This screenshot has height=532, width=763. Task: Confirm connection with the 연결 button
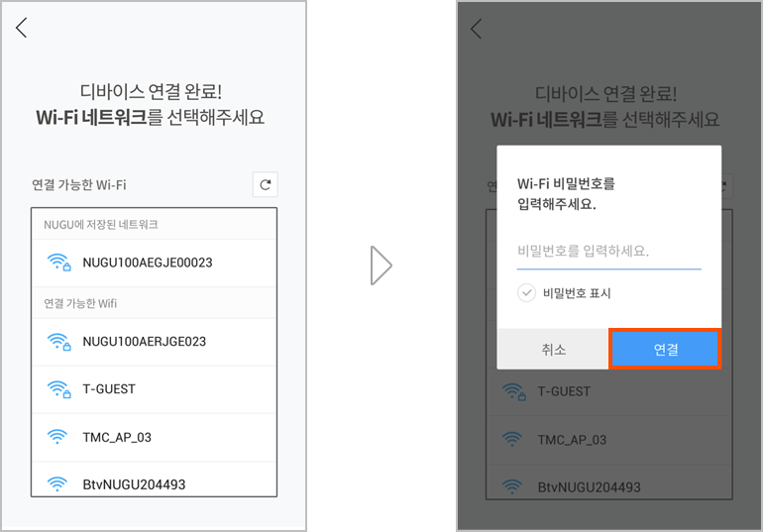(665, 349)
